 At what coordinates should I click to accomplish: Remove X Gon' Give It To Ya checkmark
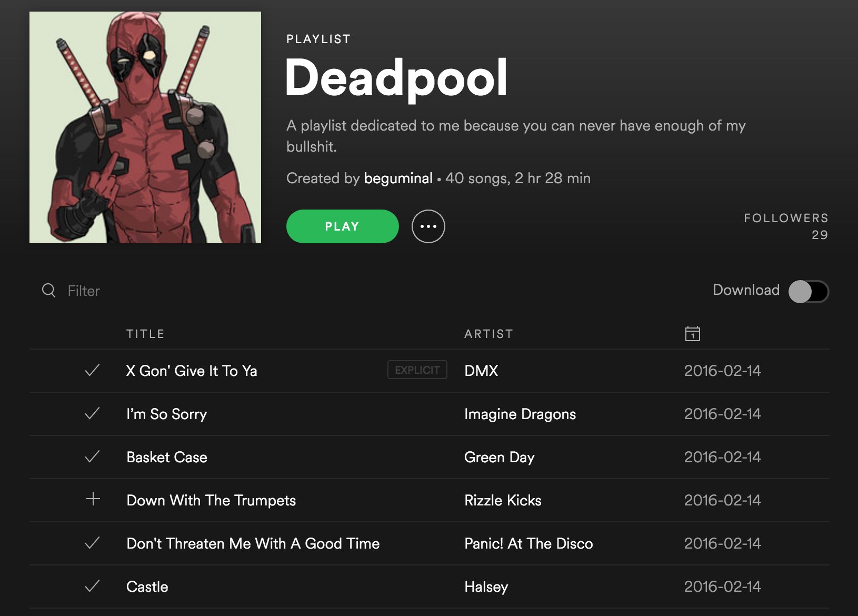(92, 371)
